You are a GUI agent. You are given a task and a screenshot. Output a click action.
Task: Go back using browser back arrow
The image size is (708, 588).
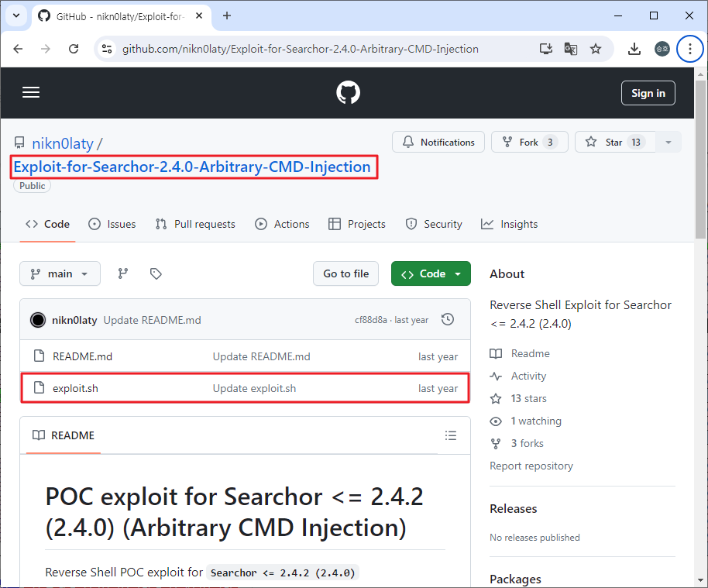point(18,49)
